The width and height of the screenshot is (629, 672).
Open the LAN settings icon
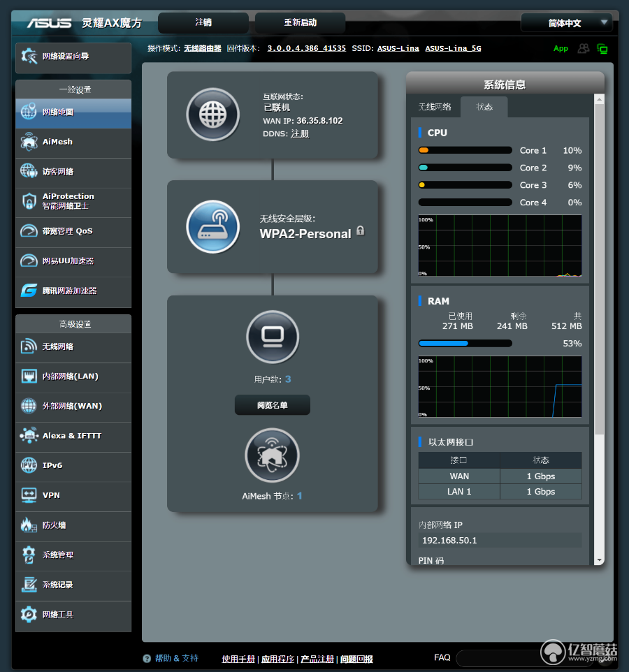pyautogui.click(x=29, y=377)
